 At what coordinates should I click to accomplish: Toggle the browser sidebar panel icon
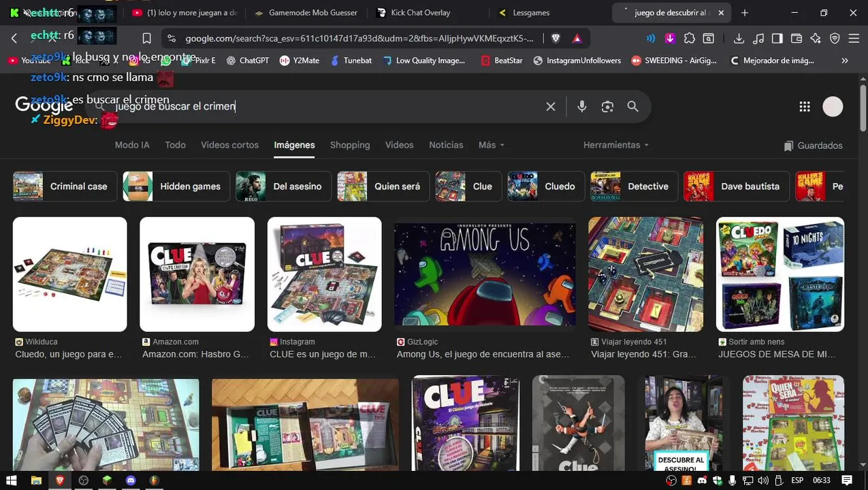pos(777,38)
